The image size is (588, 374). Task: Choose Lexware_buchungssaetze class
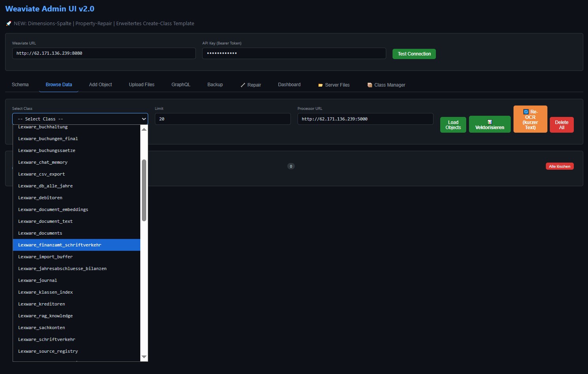pos(76,150)
